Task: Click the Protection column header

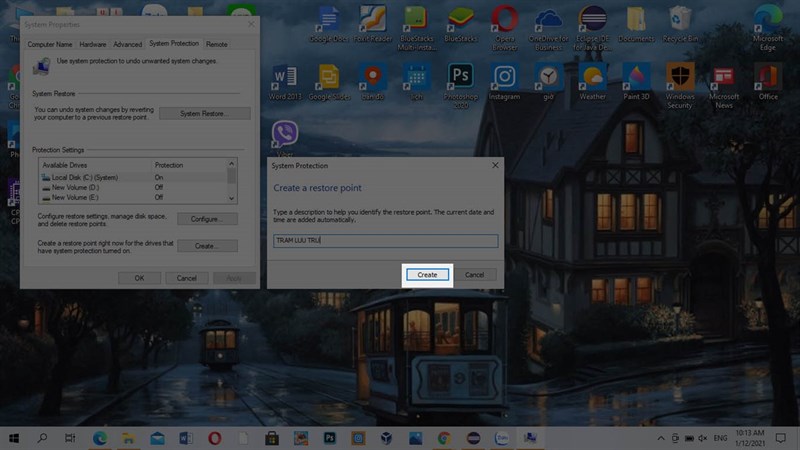Action: point(189,165)
